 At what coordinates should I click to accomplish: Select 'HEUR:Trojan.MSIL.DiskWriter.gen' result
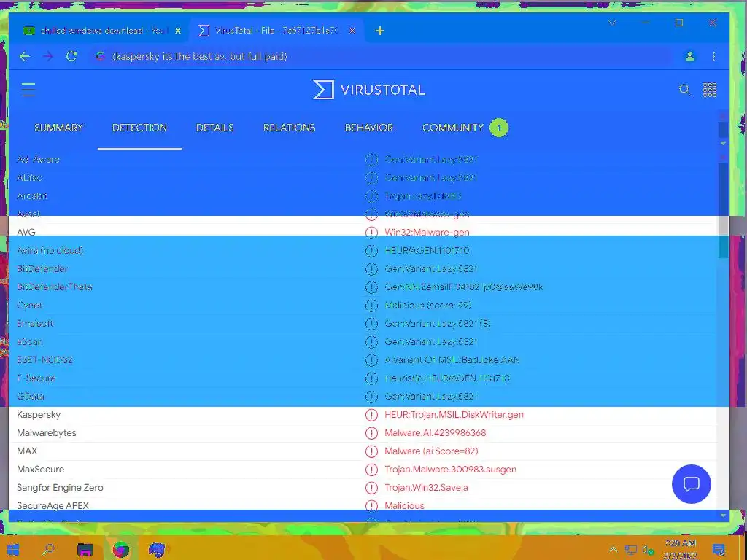click(x=454, y=415)
